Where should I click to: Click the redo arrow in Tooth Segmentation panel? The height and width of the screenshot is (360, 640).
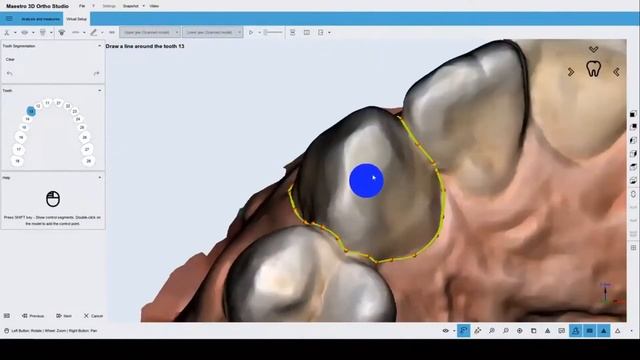96,73
